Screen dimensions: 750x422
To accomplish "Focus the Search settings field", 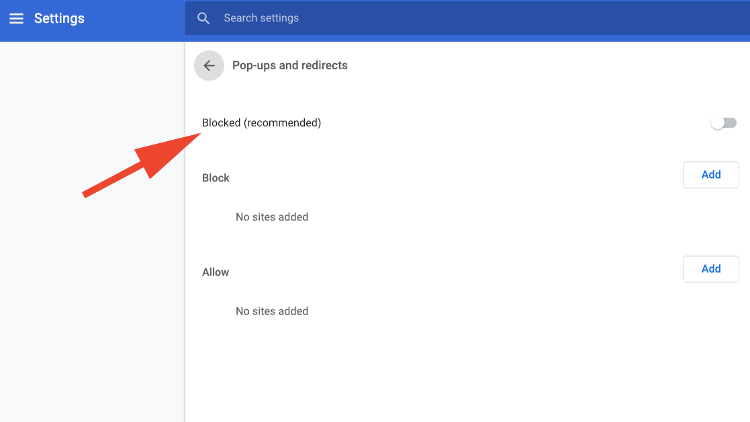I will [x=467, y=18].
